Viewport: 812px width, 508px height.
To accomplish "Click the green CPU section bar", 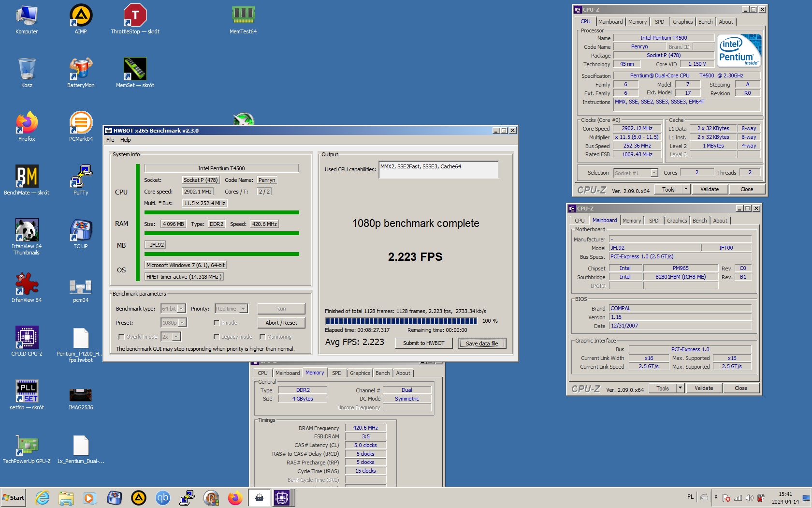I will tap(138, 223).
